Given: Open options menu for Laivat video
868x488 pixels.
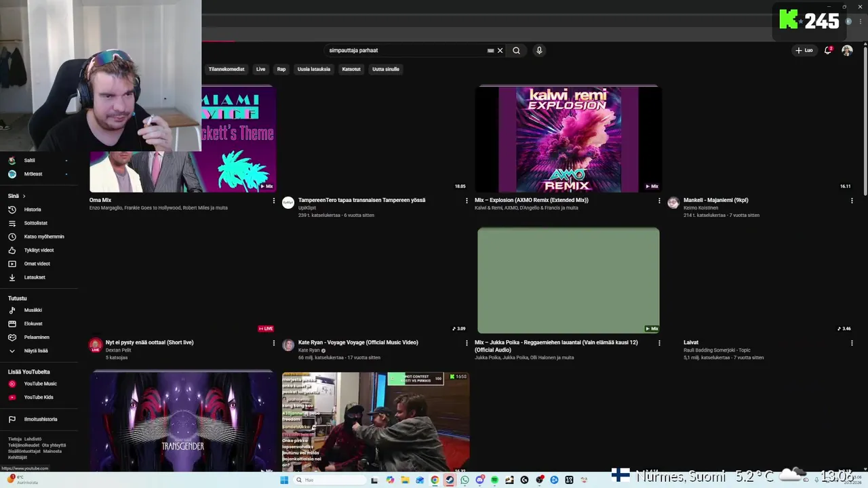Looking at the screenshot, I should click(852, 343).
